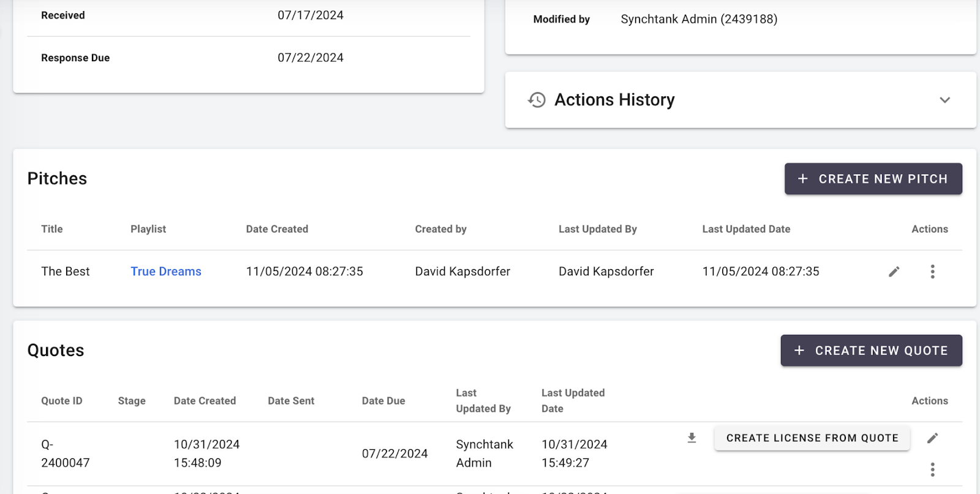The width and height of the screenshot is (980, 494).
Task: Sort quotes by the Quote ID header
Action: [62, 401]
